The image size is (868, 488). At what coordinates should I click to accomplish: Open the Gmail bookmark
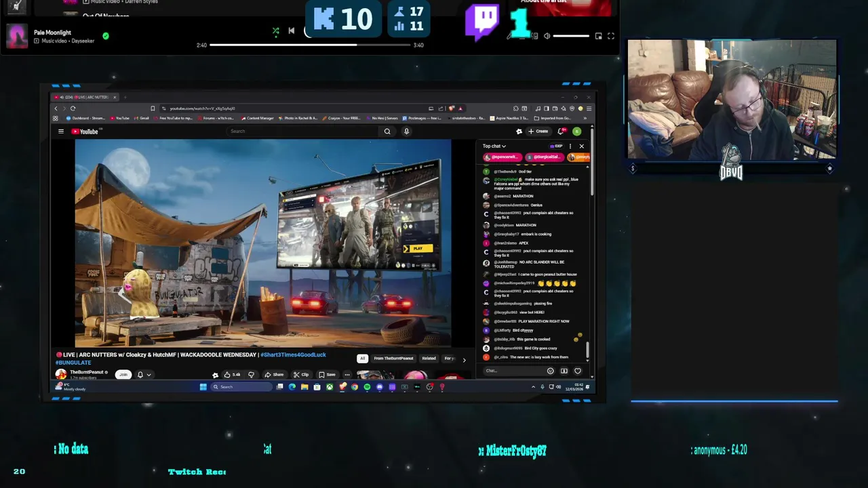(x=142, y=118)
